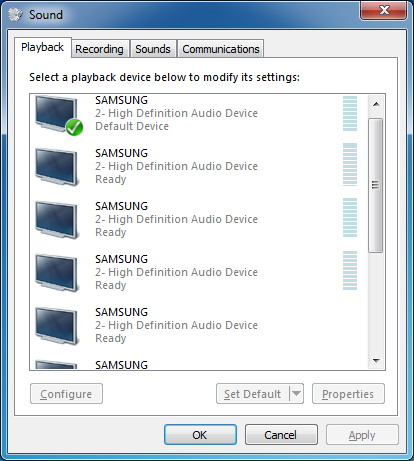
Task: Click the Sound speaker icon in title bar
Action: coord(15,14)
